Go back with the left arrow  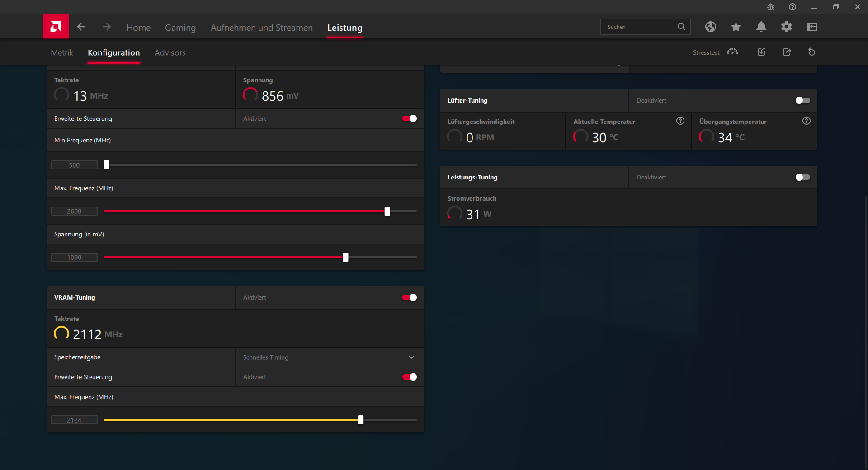click(x=81, y=27)
